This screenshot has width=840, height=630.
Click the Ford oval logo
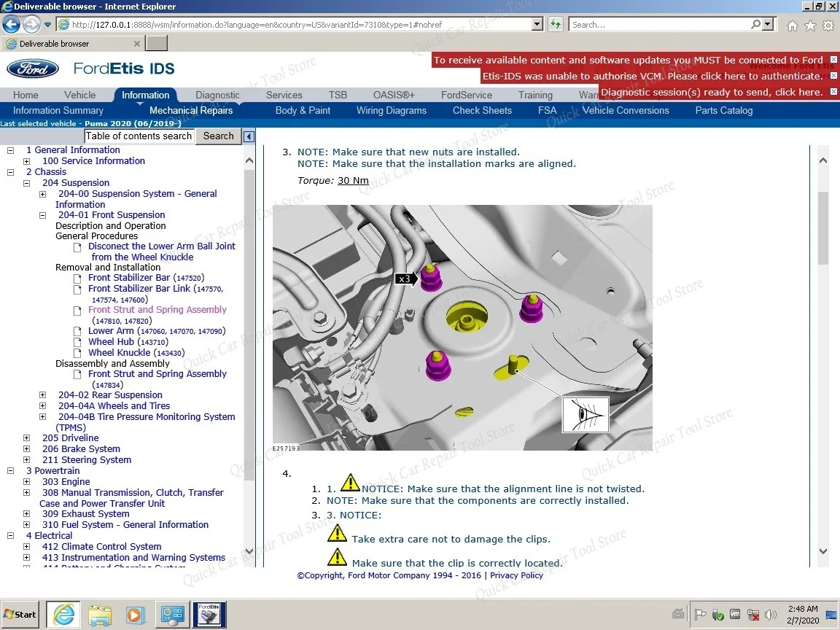click(32, 68)
